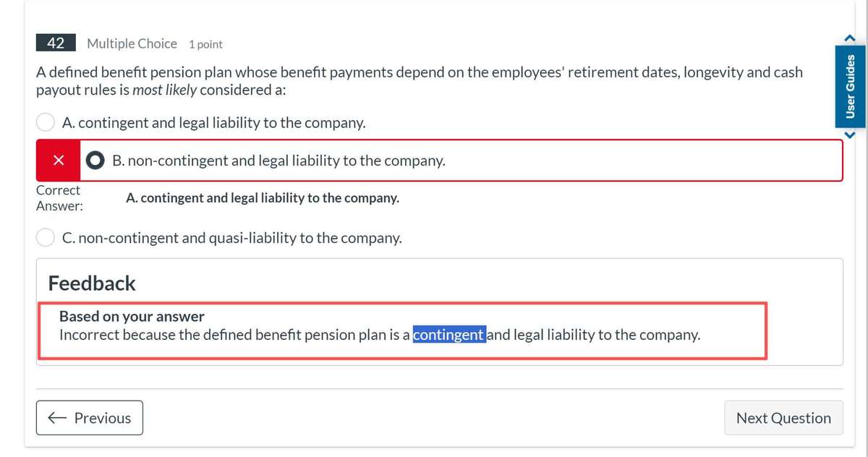The height and width of the screenshot is (457, 868).
Task: Click the "non-contingent and quasi-liability" answer text
Action: coord(231,238)
